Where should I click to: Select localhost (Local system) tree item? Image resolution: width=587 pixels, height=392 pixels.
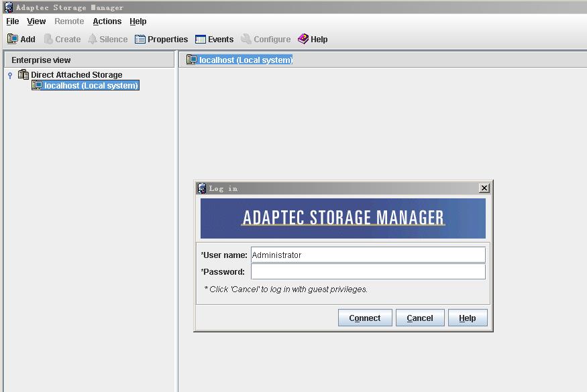pyautogui.click(x=91, y=86)
